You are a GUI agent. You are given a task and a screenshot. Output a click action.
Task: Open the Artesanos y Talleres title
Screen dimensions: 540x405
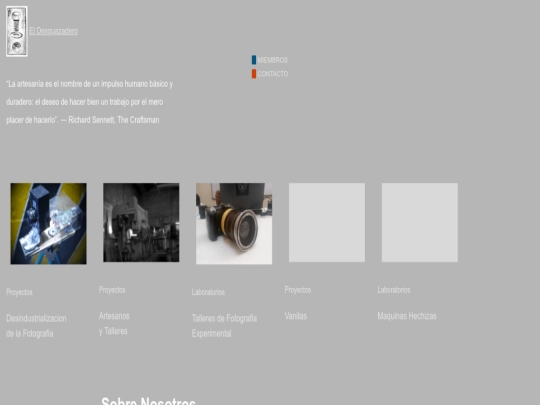pos(114,324)
